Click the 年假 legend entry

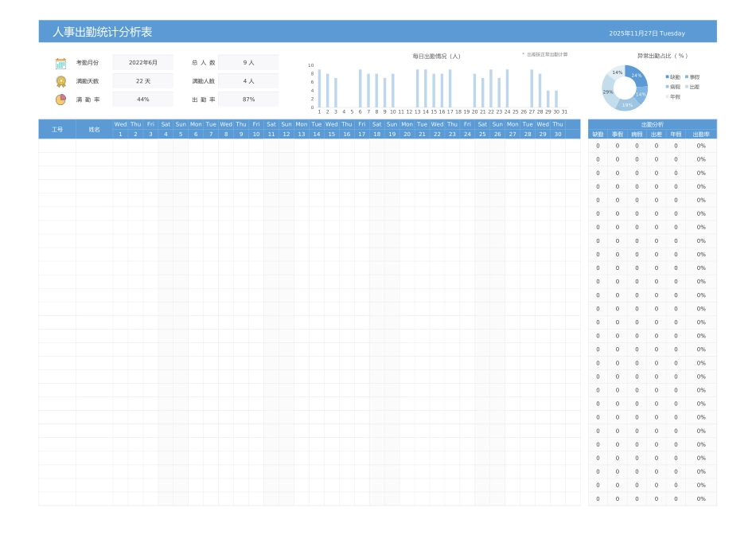pos(673,96)
